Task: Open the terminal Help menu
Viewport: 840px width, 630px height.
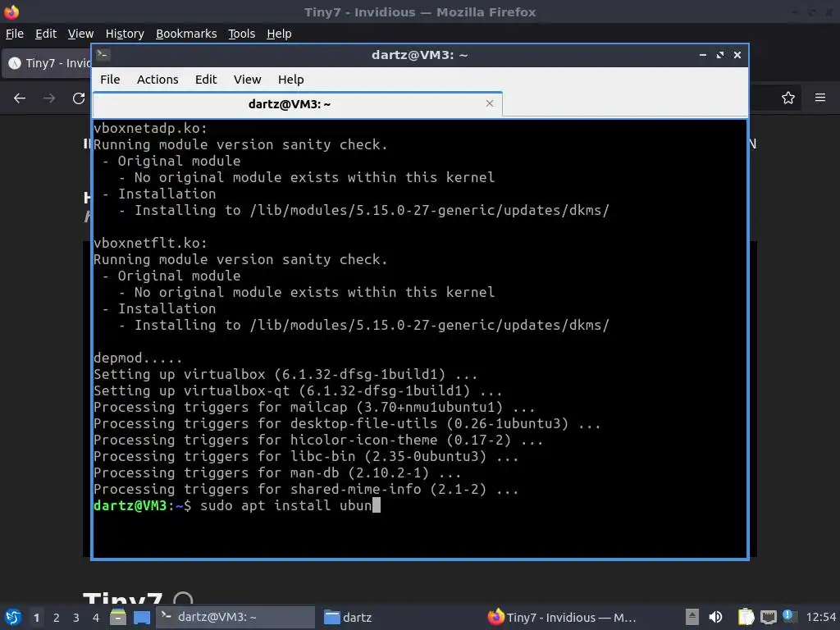Action: [x=291, y=80]
